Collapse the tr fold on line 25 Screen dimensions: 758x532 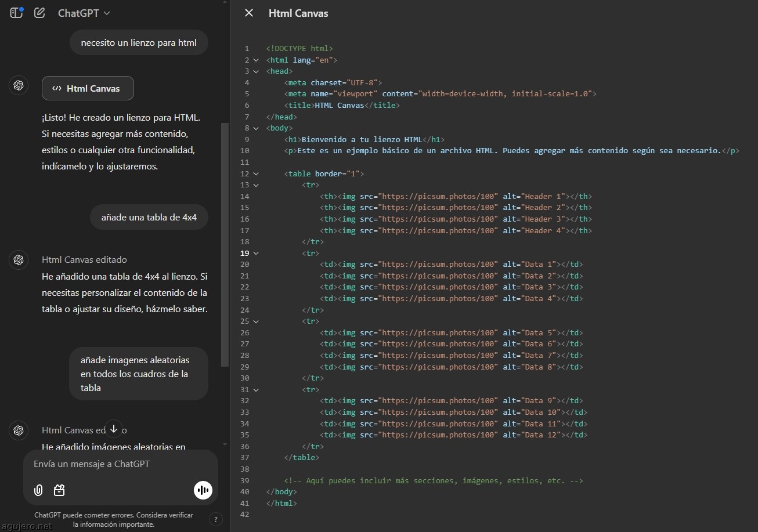(256, 321)
